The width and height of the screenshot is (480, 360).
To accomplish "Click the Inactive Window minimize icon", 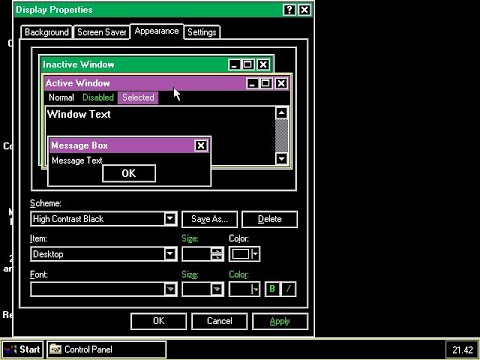I will coord(234,64).
